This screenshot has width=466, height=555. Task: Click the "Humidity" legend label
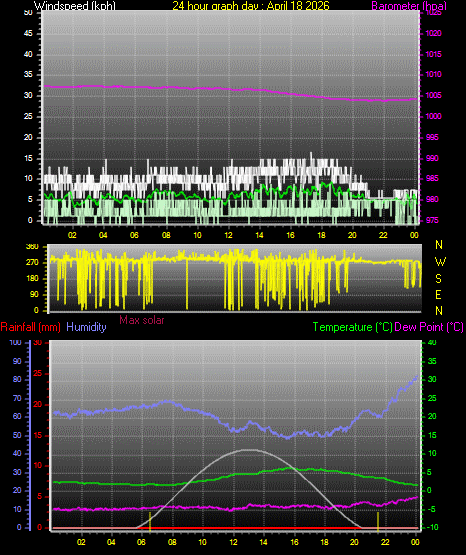click(86, 327)
